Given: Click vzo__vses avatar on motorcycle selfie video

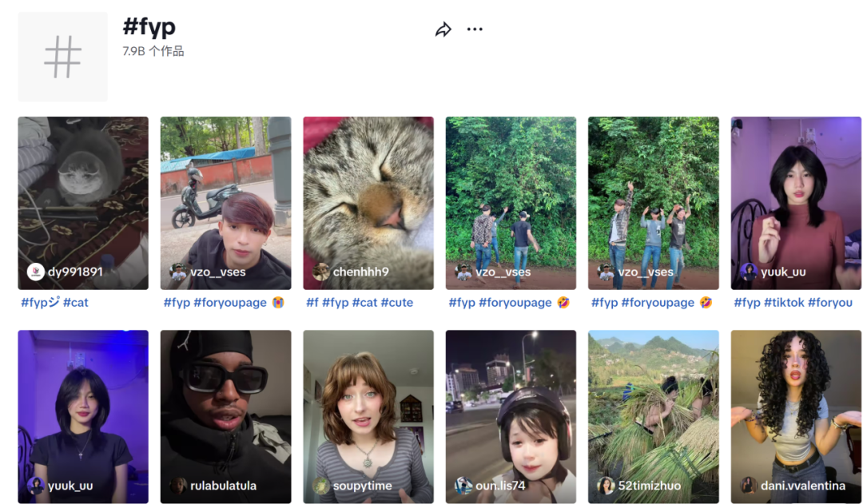Looking at the screenshot, I should point(178,272).
